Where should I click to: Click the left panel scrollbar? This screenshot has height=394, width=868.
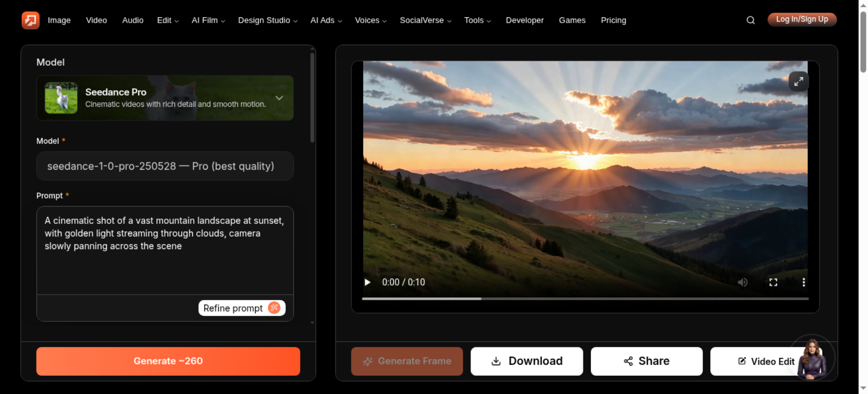[x=312, y=98]
